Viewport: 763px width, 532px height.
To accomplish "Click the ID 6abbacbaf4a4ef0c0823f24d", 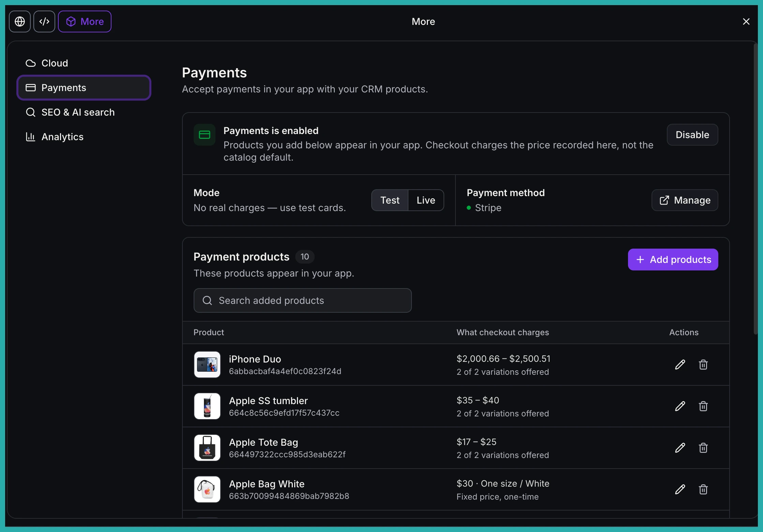I will point(285,371).
